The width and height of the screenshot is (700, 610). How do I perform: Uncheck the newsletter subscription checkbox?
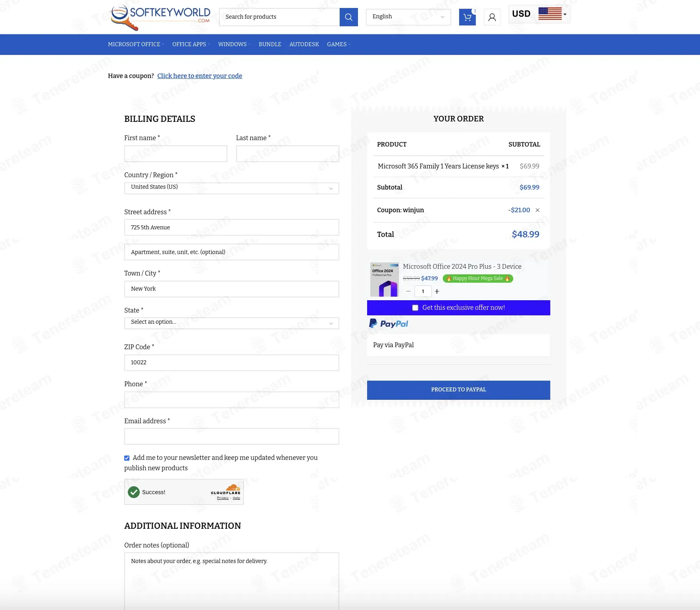127,458
